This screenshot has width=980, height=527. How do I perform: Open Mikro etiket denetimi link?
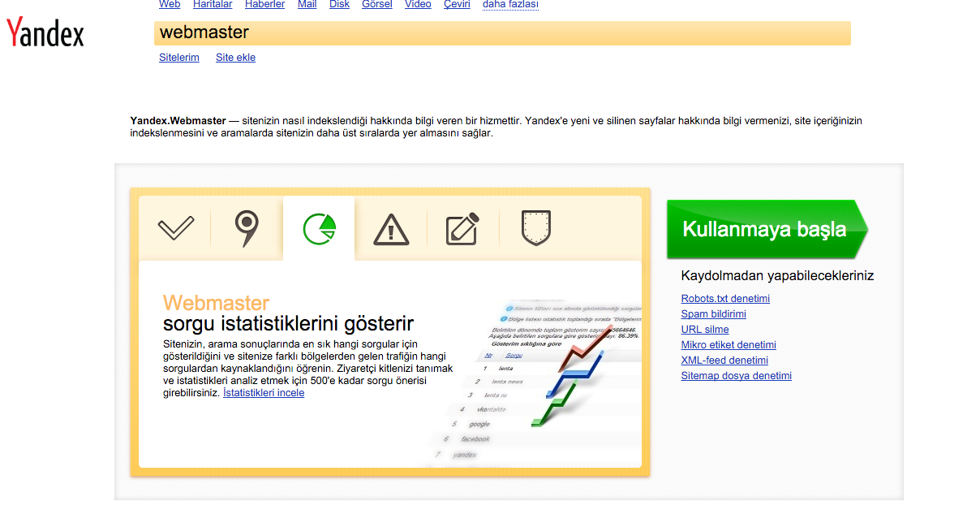[x=729, y=345]
